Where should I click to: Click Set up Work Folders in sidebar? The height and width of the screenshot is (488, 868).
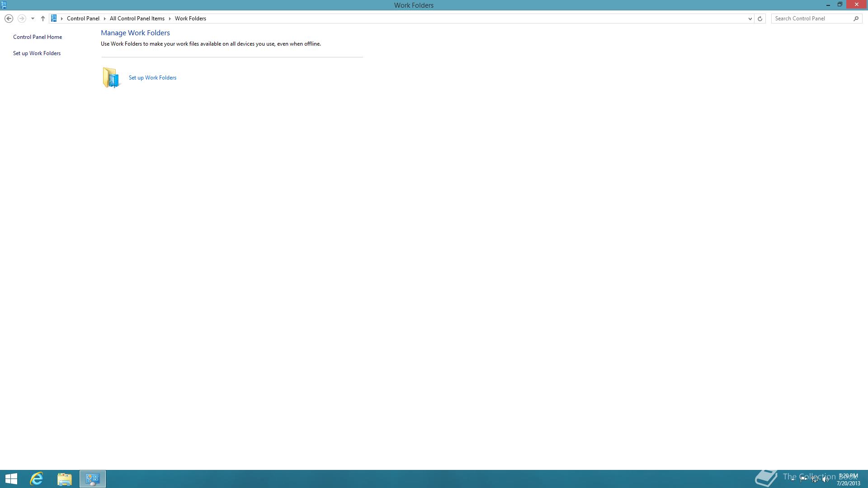coord(37,53)
